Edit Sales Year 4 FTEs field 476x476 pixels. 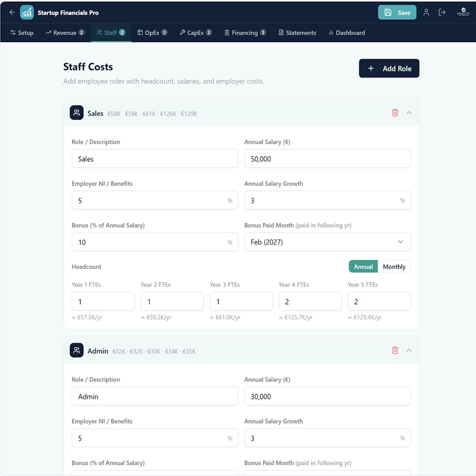310,301
